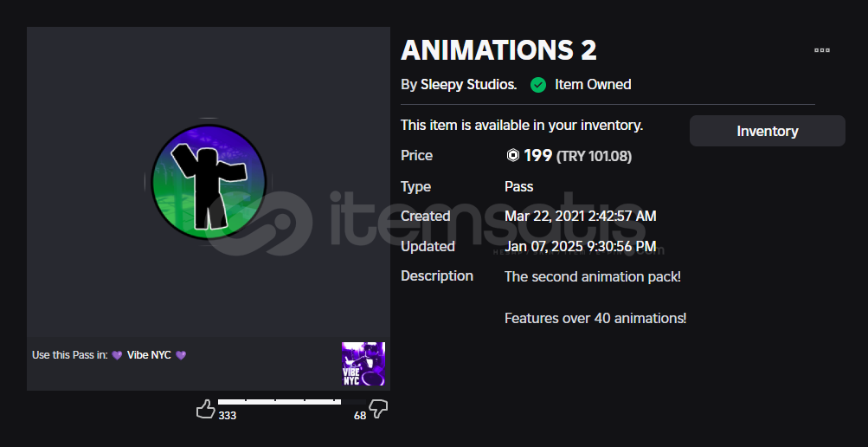The image size is (868, 447).
Task: Click the Vibe NYC game thumbnail
Action: click(x=363, y=363)
